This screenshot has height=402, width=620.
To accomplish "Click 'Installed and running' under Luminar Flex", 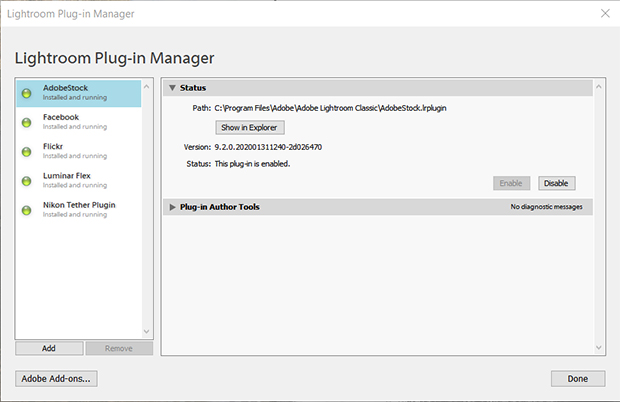I will tap(75, 185).
